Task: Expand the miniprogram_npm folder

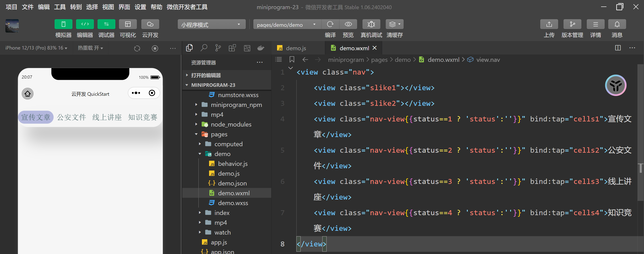Action: point(236,105)
